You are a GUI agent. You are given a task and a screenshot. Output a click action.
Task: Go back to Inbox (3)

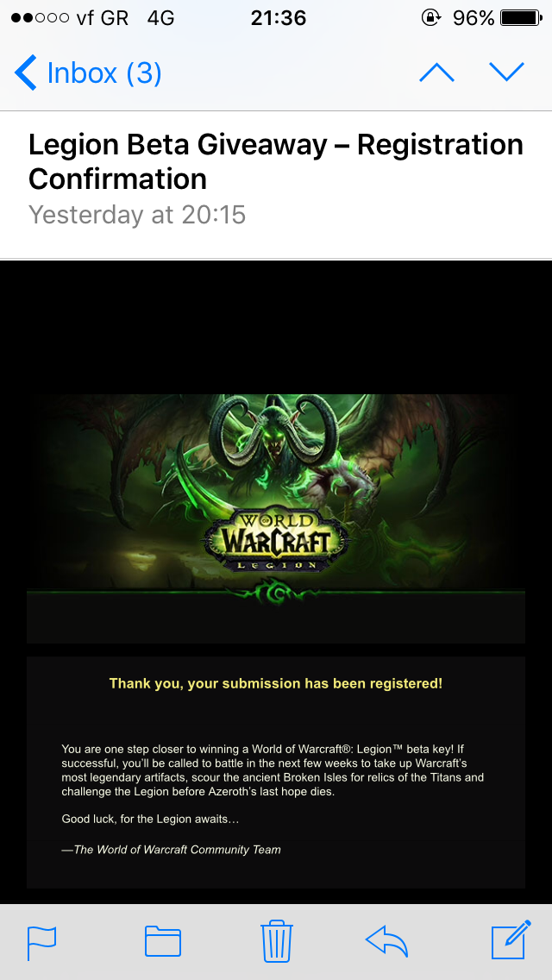[87, 72]
